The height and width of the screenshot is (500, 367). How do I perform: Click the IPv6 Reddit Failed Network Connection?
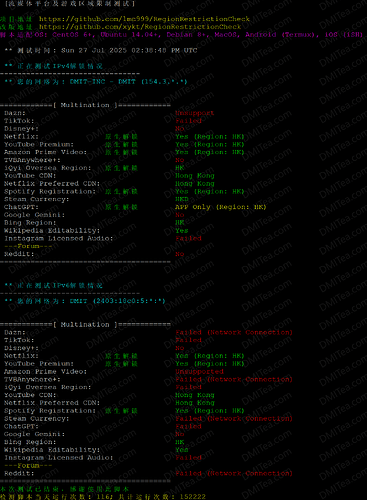(234, 473)
